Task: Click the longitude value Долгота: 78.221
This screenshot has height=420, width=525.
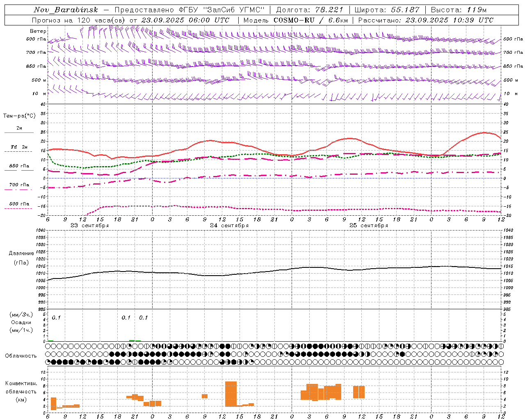Action: (x=310, y=10)
